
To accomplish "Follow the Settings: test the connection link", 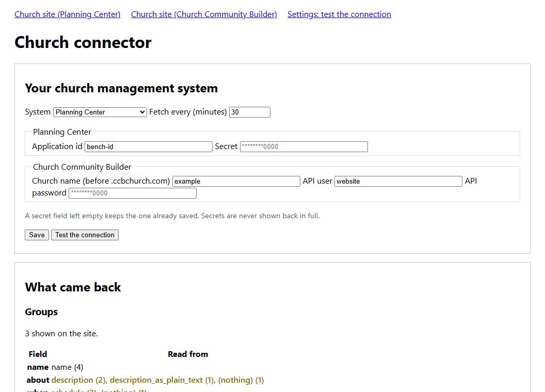I will click(339, 14).
